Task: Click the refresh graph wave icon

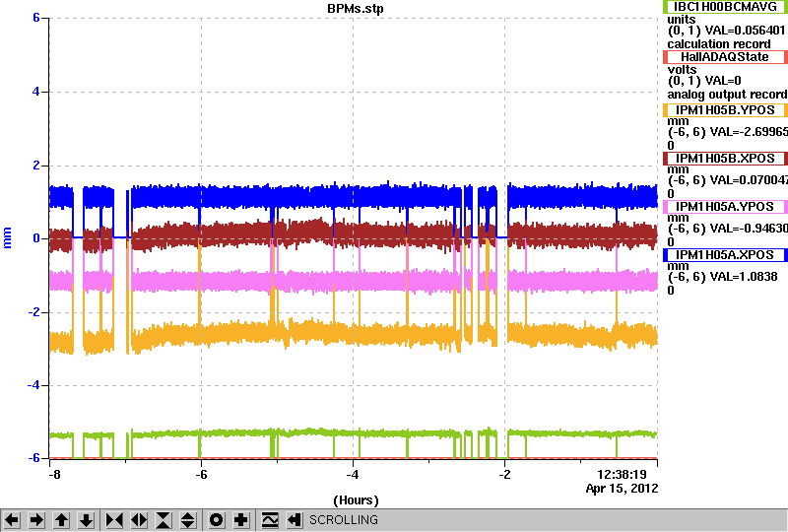Action: [270, 520]
